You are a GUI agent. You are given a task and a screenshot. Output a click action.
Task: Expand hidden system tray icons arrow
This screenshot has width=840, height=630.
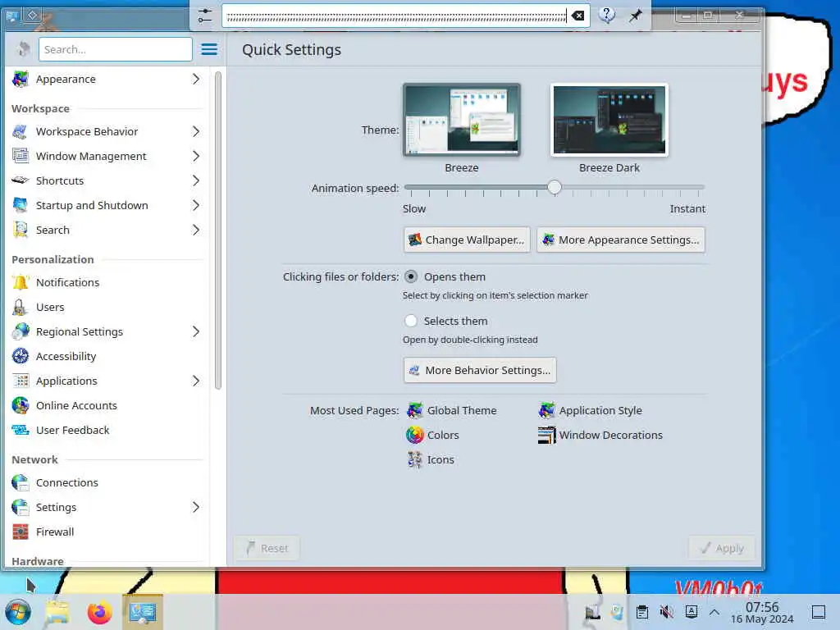point(714,612)
